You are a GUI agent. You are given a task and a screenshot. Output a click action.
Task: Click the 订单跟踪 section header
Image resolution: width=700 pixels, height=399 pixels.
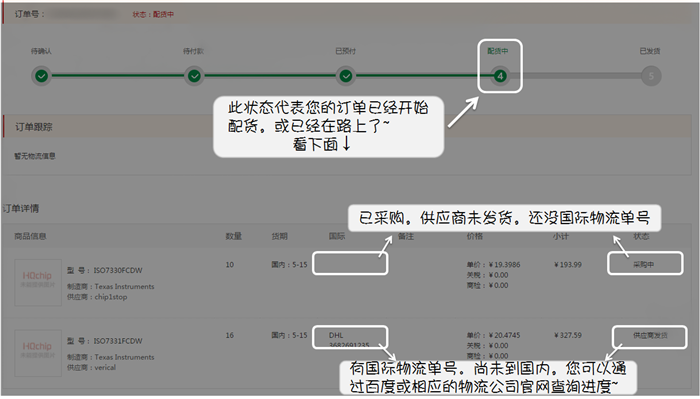coord(34,127)
